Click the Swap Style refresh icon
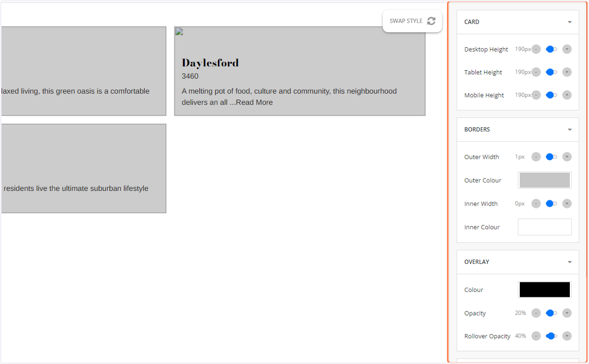 tap(431, 21)
